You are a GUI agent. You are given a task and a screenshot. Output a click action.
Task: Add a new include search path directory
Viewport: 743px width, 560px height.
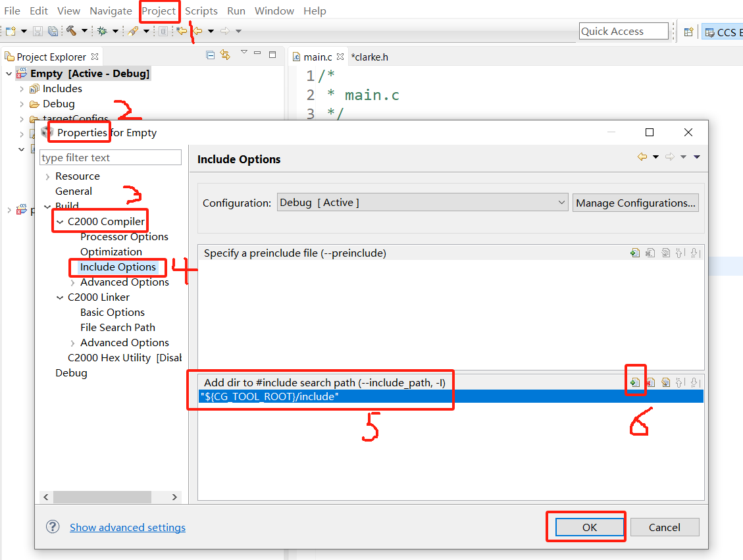point(635,382)
